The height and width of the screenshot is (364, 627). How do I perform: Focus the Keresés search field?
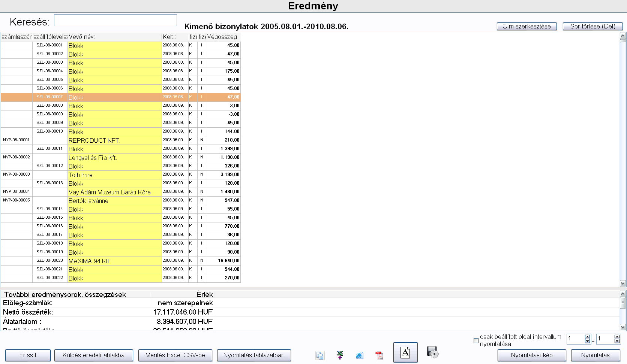coord(115,20)
